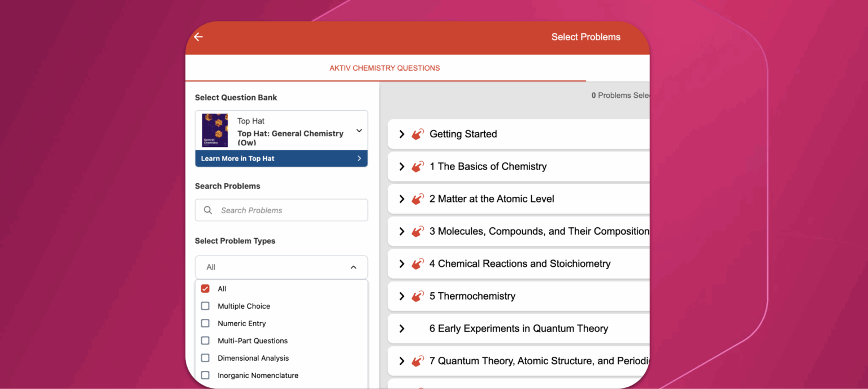Click the back arrow in the header
This screenshot has height=389, width=868.
click(198, 37)
